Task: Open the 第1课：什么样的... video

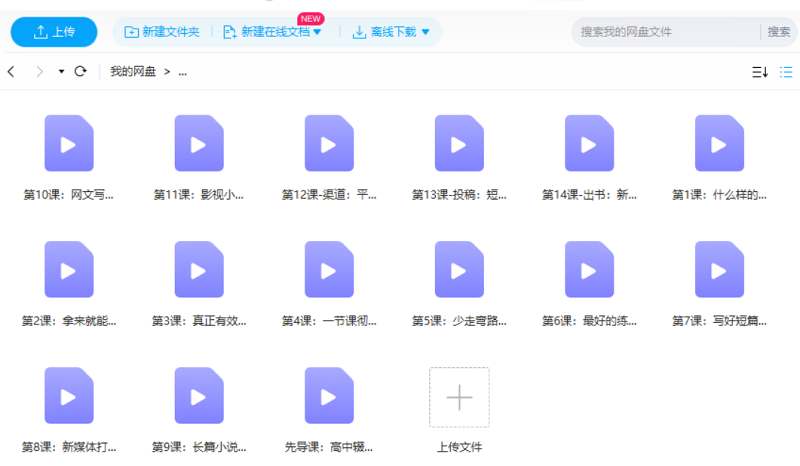Action: [x=719, y=144]
